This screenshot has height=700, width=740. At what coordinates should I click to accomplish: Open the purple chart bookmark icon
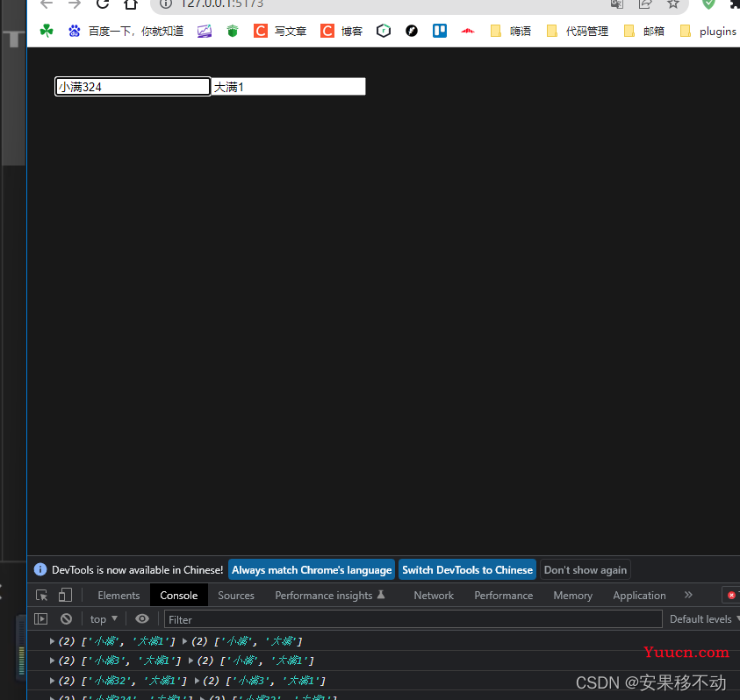[205, 31]
